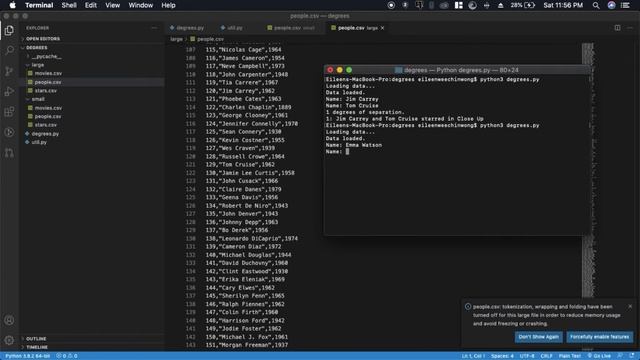Open the Help menu
Viewport: 640px width, 360px height.
click(168, 5)
